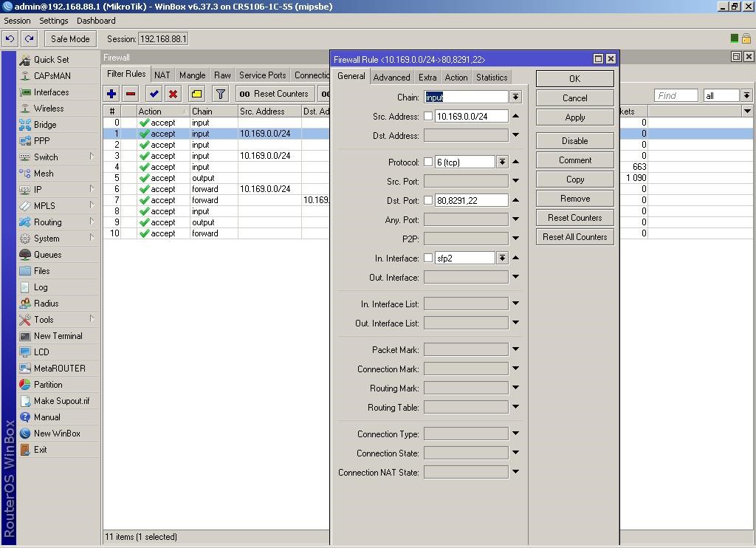
Task: Add comment with yellow note icon
Action: (x=196, y=94)
